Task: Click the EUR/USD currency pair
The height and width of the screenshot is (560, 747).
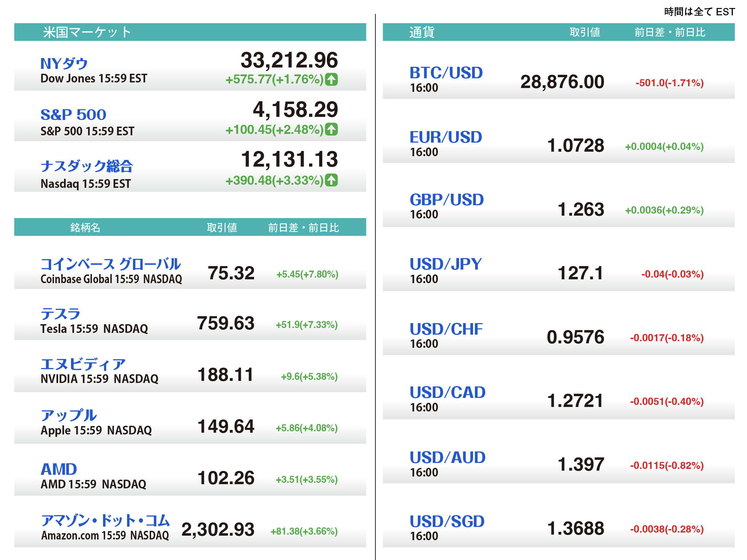Action: [x=446, y=137]
